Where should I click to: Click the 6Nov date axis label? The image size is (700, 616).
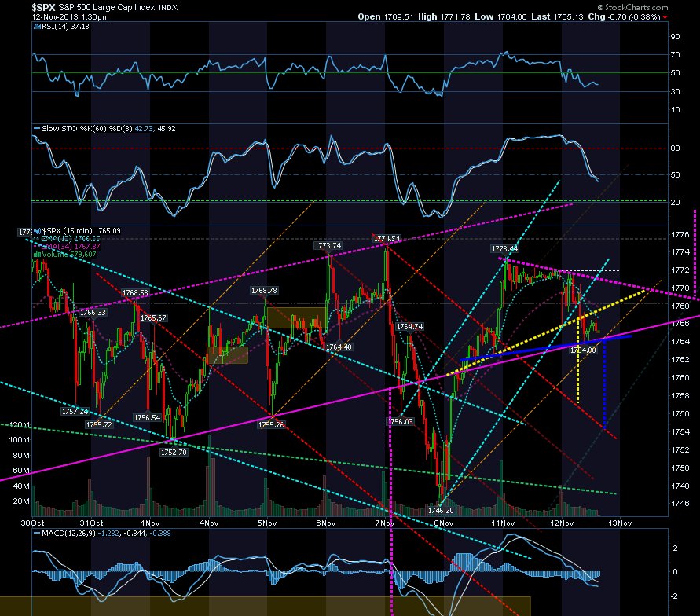[326, 522]
